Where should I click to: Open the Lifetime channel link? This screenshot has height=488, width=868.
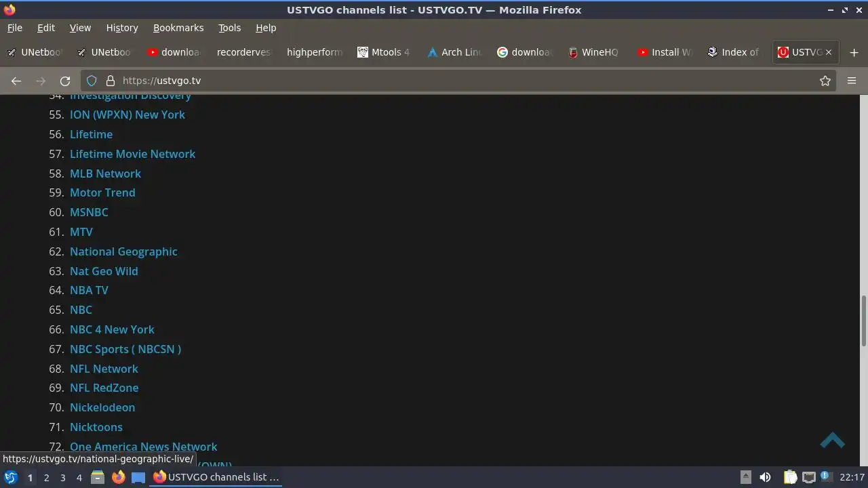91,134
